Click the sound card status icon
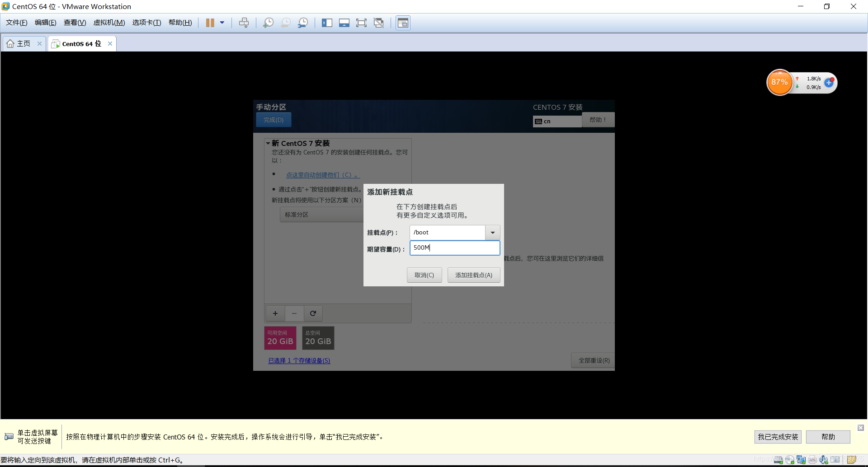Viewport: 868px width, 467px height. 824,460
